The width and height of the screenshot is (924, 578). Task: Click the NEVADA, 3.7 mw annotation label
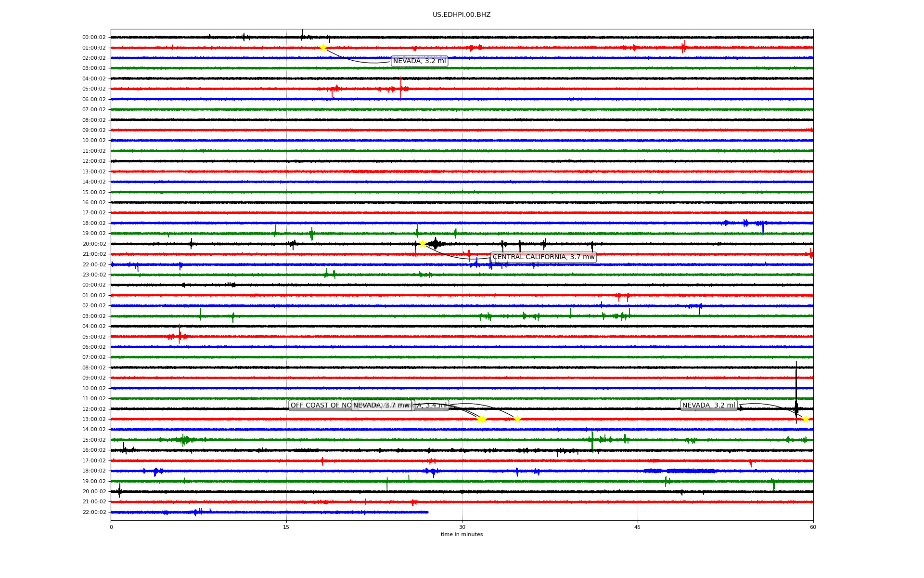pyautogui.click(x=382, y=406)
